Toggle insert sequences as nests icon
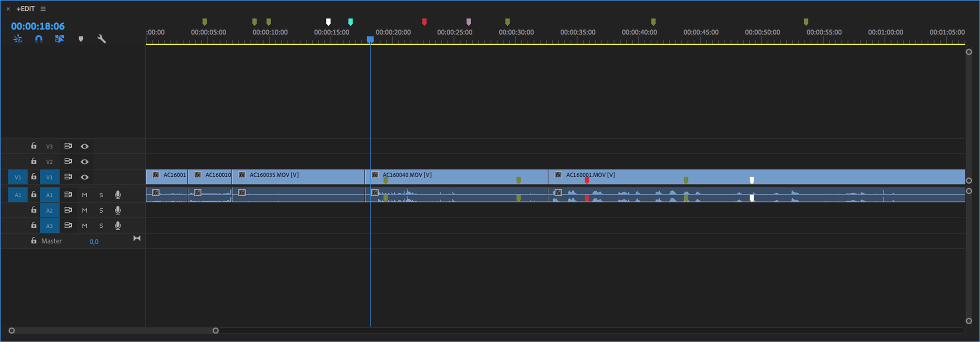This screenshot has height=342, width=980. coord(17,39)
